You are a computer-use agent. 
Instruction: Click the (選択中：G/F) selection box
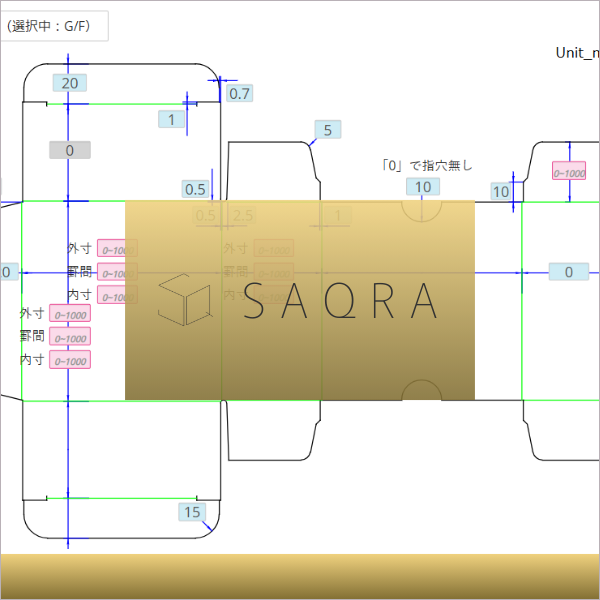point(54,26)
